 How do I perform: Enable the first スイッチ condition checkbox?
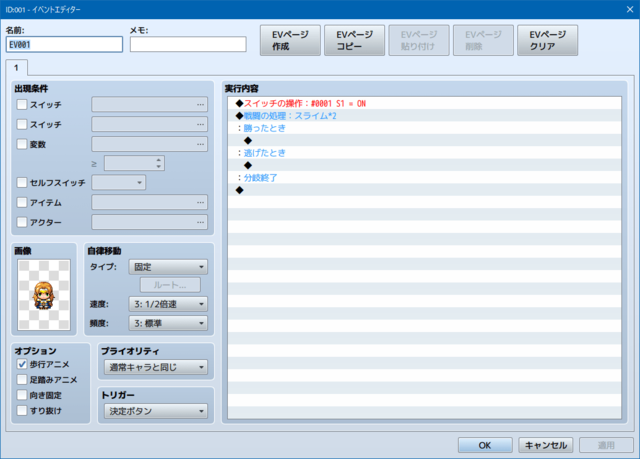pyautogui.click(x=22, y=104)
